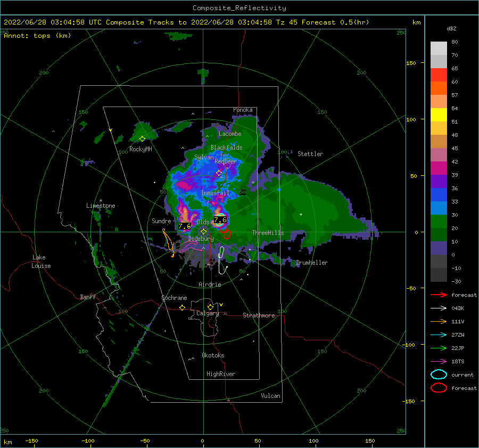This screenshot has width=479, height=448.
Task: Select the blue 36 dBZ color swatch
Action: (439, 194)
